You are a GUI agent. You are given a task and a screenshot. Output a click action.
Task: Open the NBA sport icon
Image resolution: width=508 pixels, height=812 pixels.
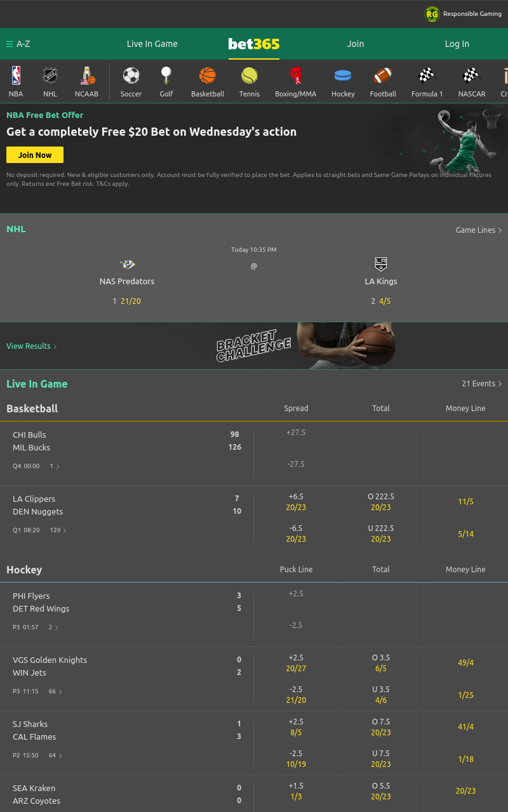click(16, 75)
